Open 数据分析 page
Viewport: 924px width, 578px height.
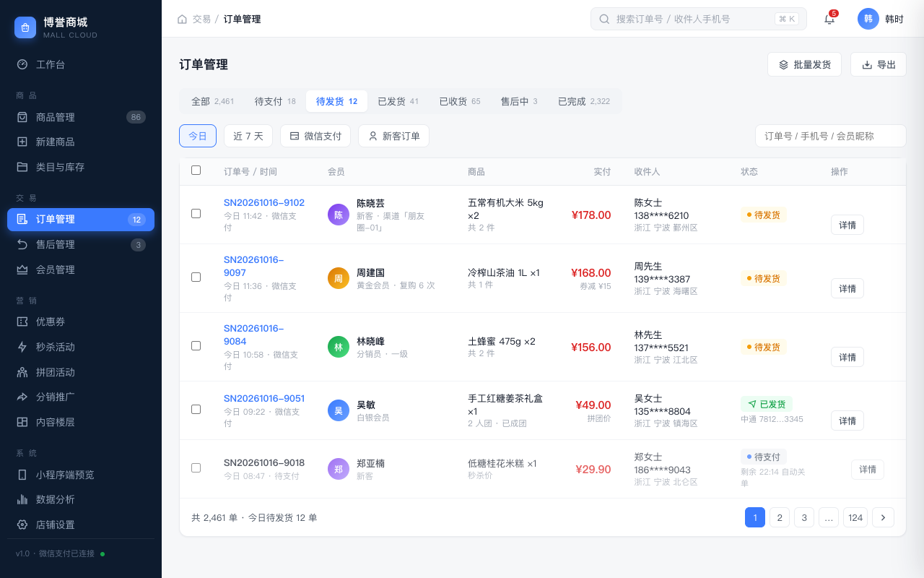click(x=81, y=499)
